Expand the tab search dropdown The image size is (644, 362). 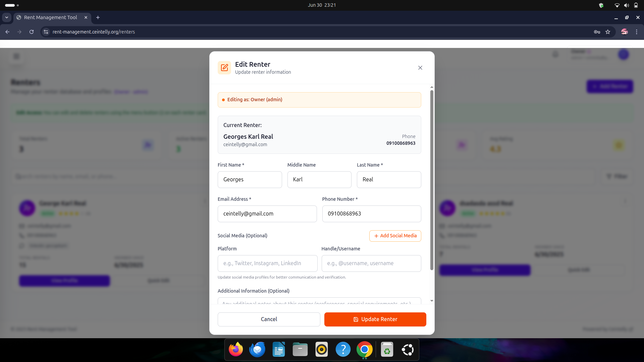tap(7, 17)
